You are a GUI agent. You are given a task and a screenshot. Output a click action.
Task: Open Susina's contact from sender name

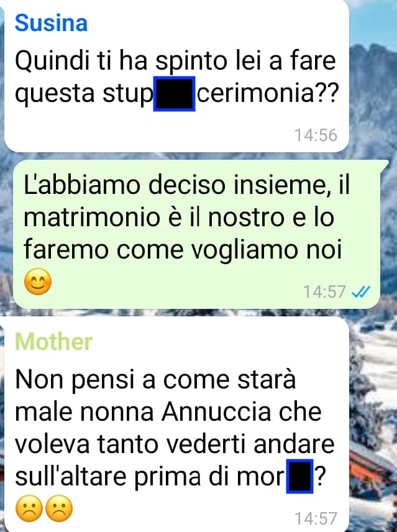pyautogui.click(x=51, y=23)
